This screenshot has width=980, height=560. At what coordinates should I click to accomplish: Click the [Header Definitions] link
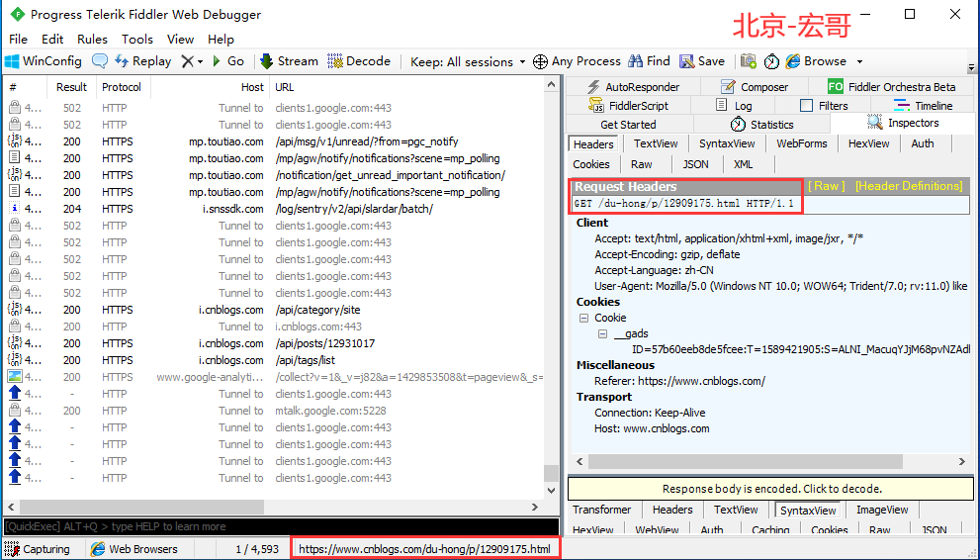[x=909, y=186]
